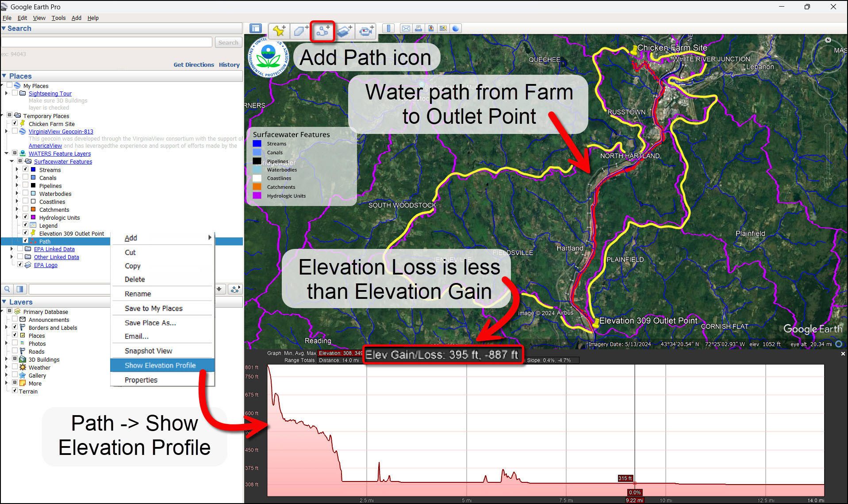Click into the Search text field

tap(107, 42)
